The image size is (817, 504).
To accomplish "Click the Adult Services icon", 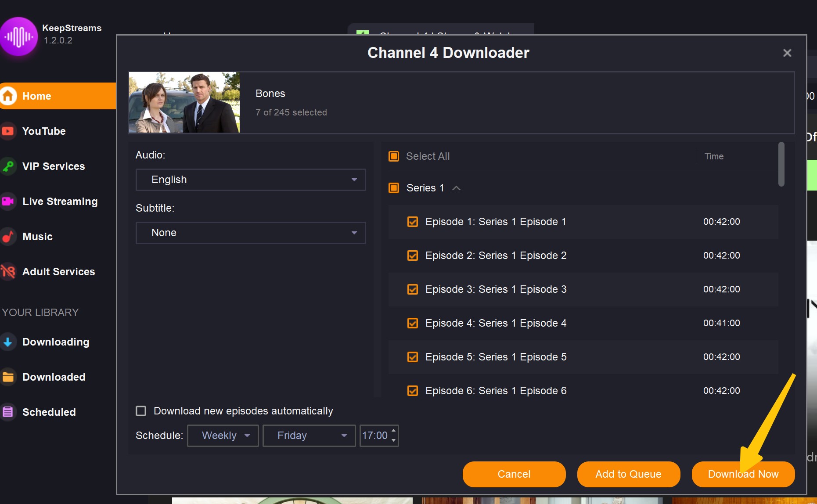I will point(8,272).
